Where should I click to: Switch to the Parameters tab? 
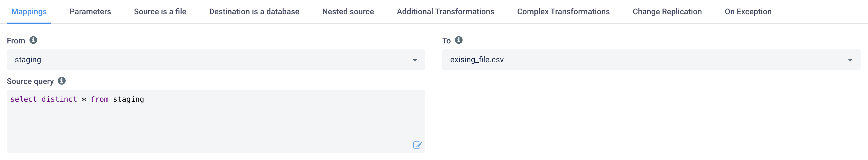(x=90, y=12)
